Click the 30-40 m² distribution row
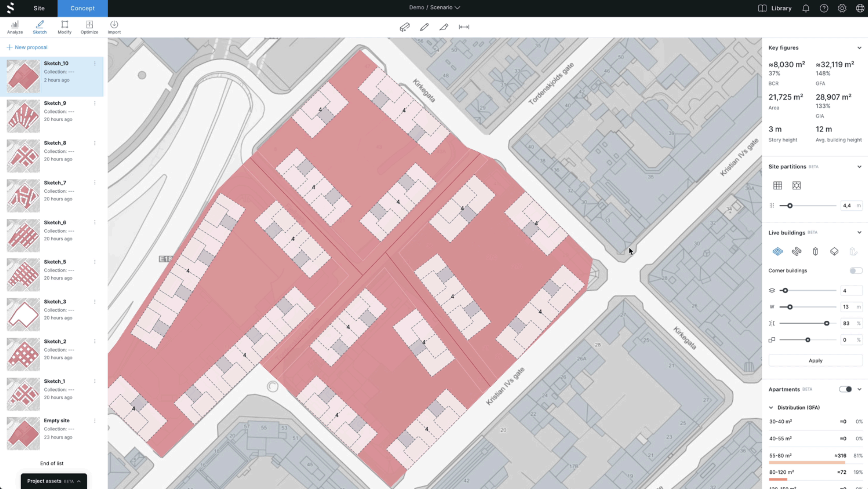Image resolution: width=868 pixels, height=489 pixels. pyautogui.click(x=816, y=422)
